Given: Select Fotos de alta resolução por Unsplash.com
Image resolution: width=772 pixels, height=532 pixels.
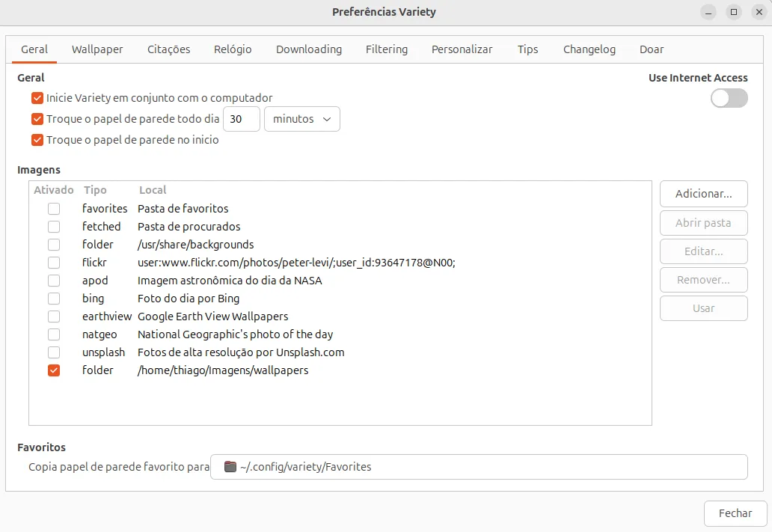Looking at the screenshot, I should 241,352.
